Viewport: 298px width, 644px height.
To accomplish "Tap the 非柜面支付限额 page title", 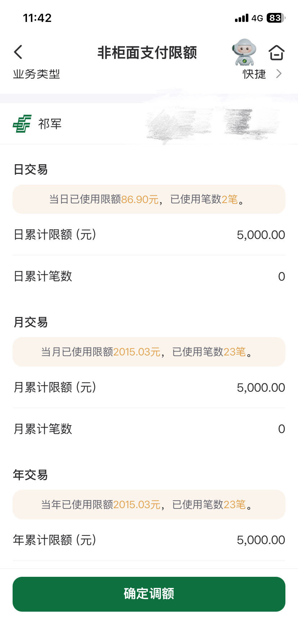I will [147, 52].
